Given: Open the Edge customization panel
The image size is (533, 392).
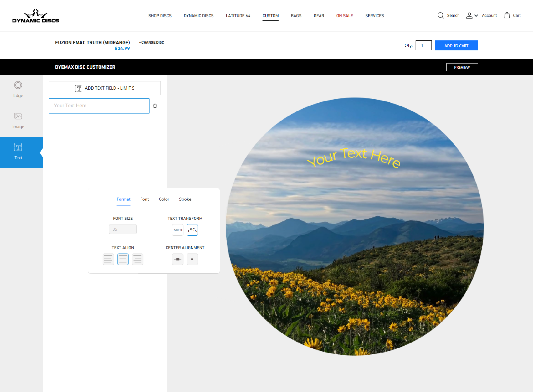Looking at the screenshot, I should click(18, 90).
